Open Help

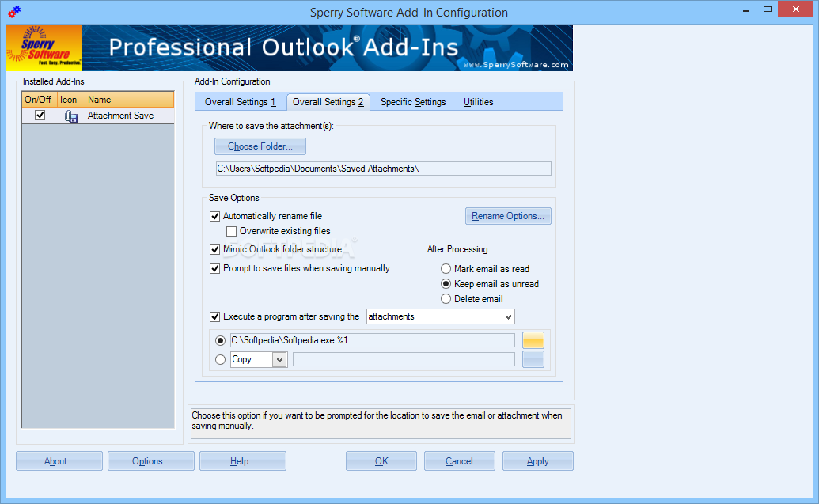[x=243, y=461]
